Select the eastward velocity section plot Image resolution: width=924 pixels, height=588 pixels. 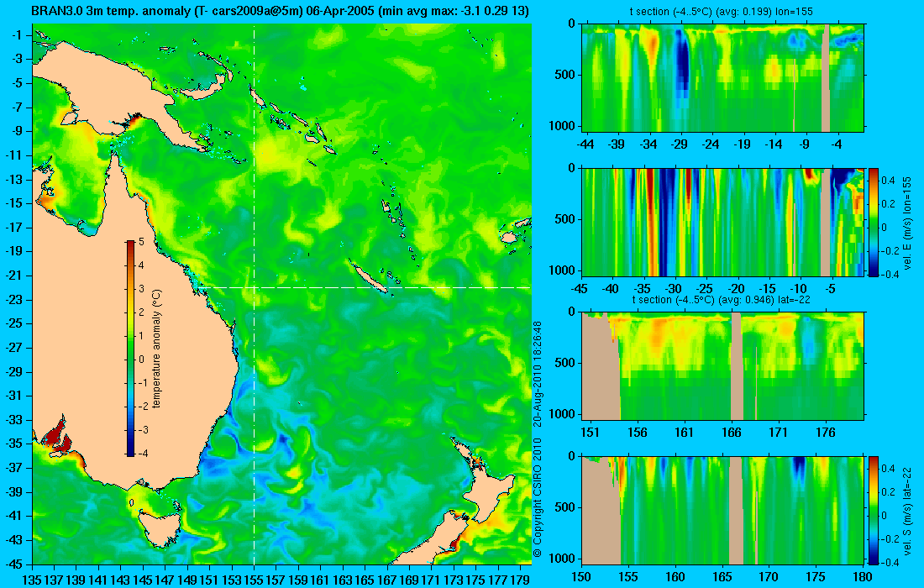[723, 222]
